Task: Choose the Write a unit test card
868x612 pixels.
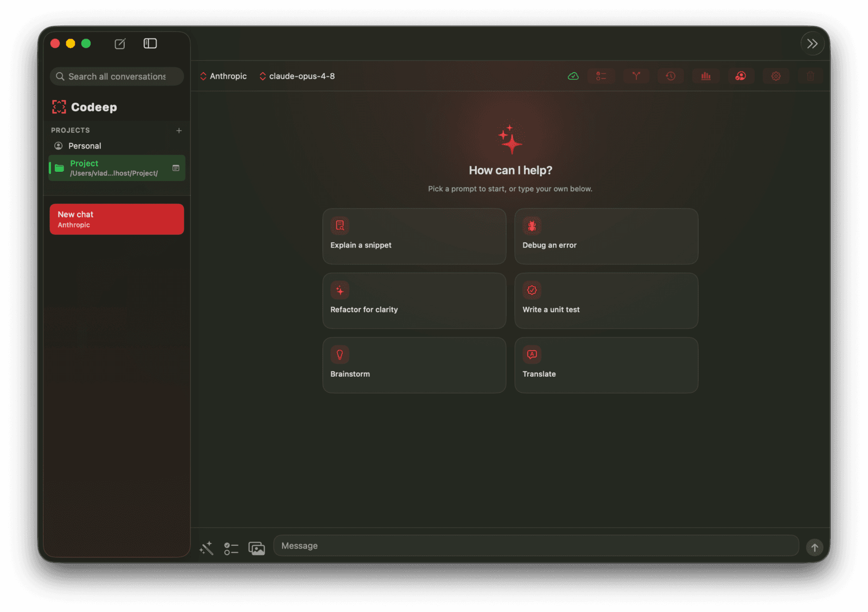Action: 606,301
